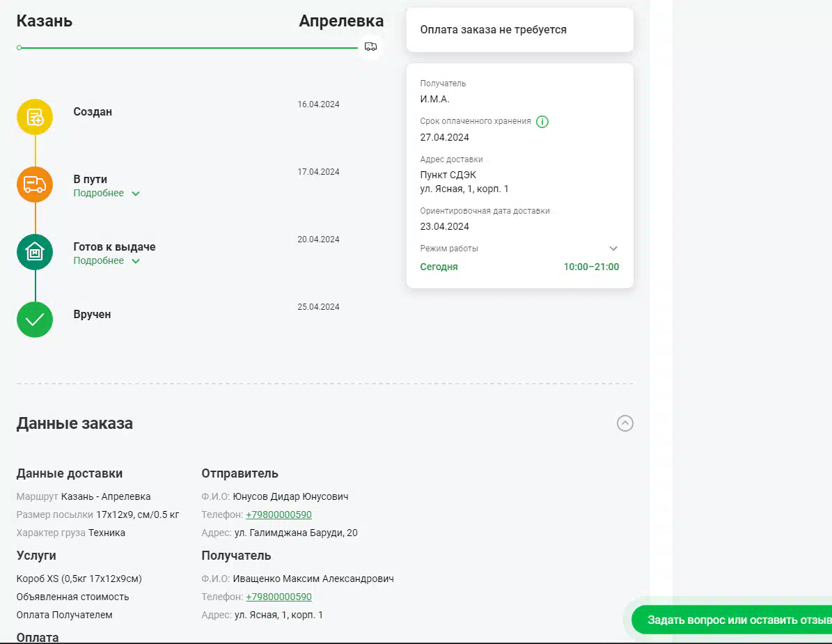
Task: Click the Сегодня working hours row
Action: click(x=519, y=267)
